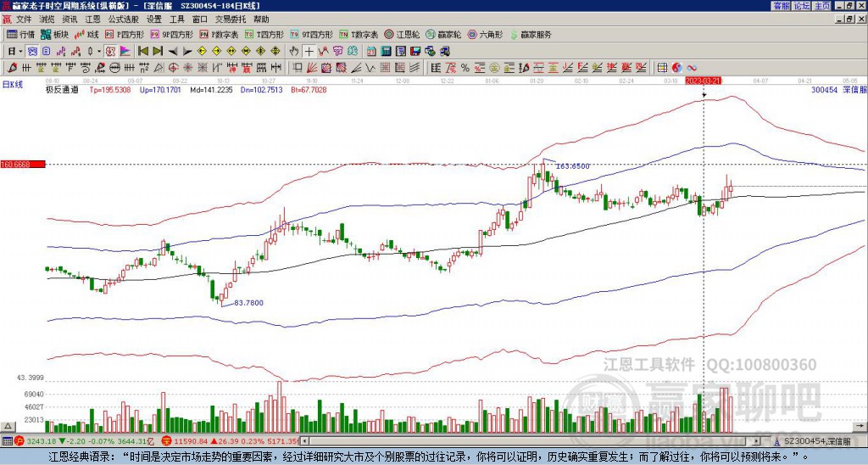Screen dimensions: 868x465
Task: Click horizontal scrollbar left arrow
Action: click(x=304, y=441)
